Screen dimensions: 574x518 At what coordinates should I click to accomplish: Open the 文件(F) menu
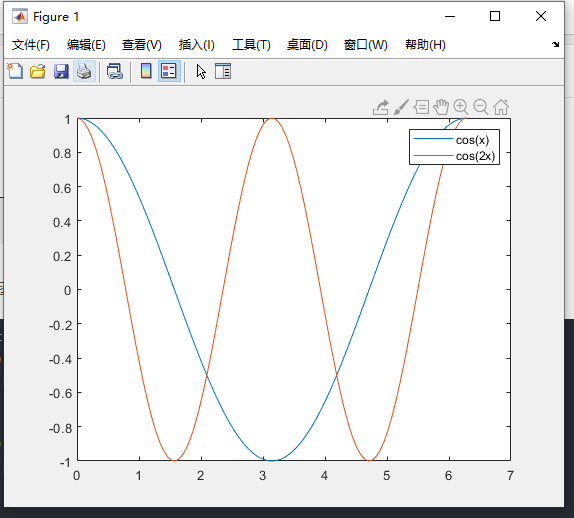tap(31, 45)
